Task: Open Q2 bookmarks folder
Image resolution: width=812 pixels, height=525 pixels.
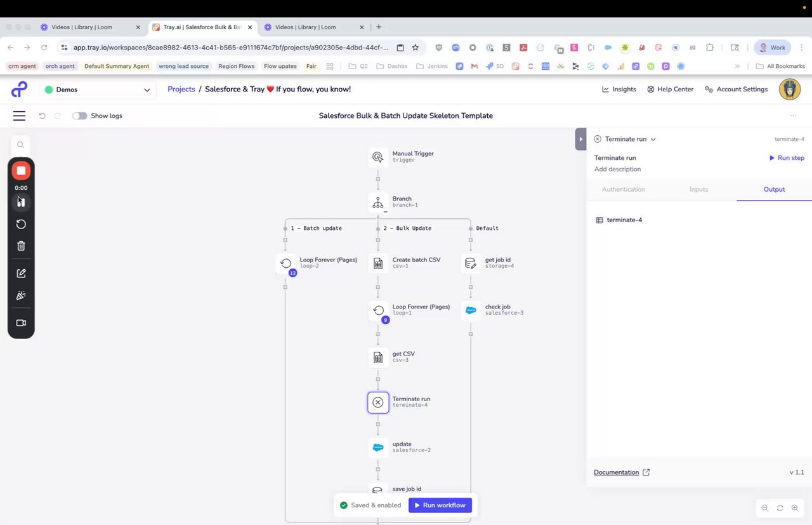Action: point(358,66)
